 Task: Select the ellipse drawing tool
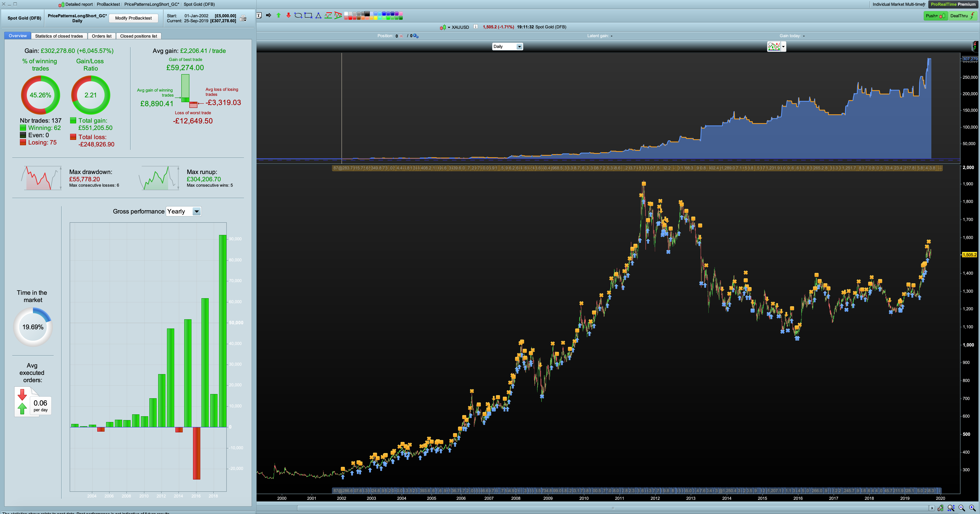(298, 15)
